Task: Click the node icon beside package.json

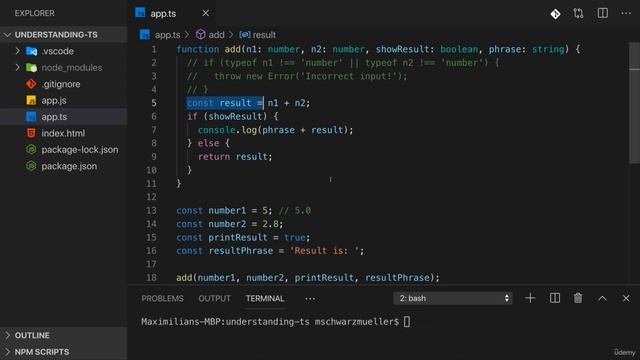Action: (31, 166)
